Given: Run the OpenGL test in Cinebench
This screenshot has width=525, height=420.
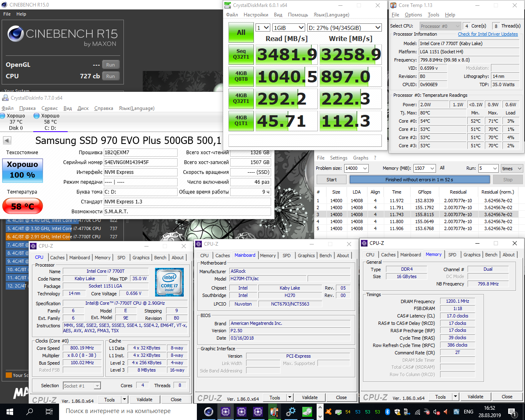Looking at the screenshot, I should (x=111, y=65).
